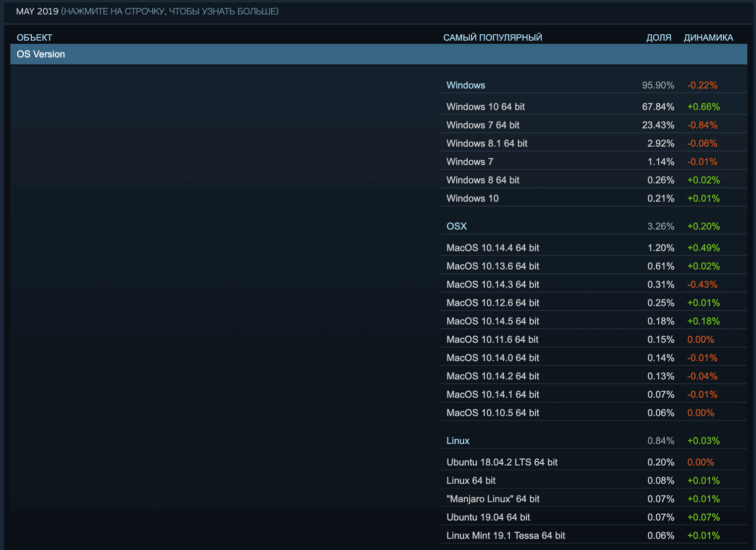Select the Windows 8 64 bit row
The width and height of the screenshot is (756, 550).
point(482,180)
